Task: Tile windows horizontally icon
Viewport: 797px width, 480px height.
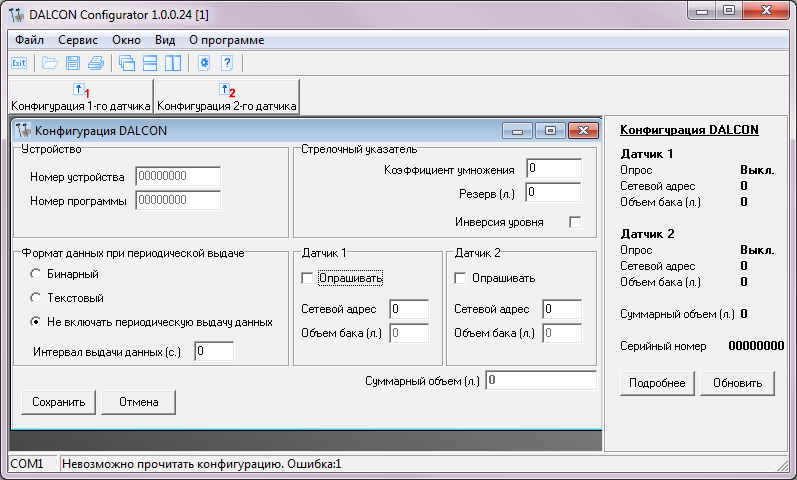Action: pyautogui.click(x=150, y=63)
